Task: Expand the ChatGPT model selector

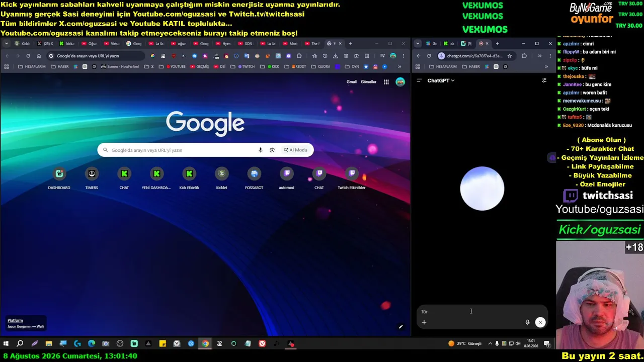Action: [441, 80]
